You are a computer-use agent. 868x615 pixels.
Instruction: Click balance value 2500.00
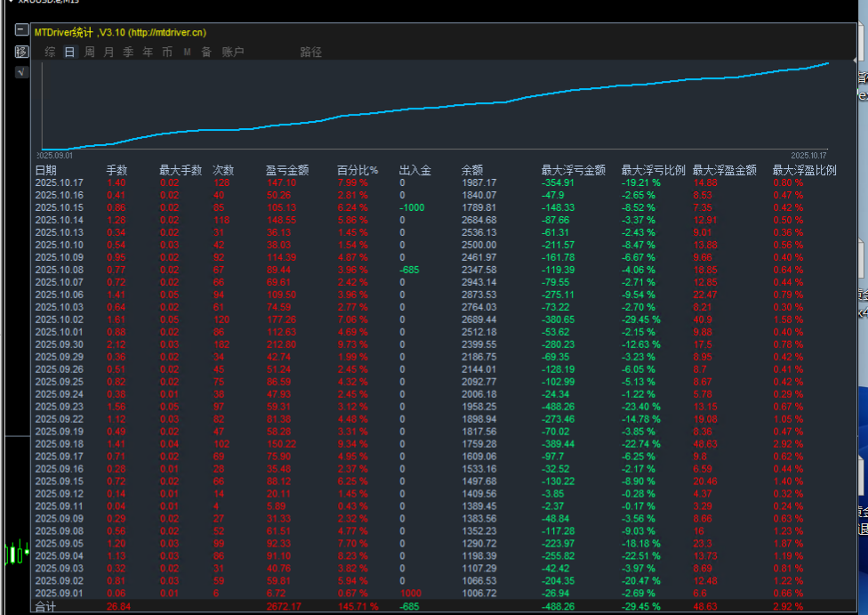tap(479, 245)
